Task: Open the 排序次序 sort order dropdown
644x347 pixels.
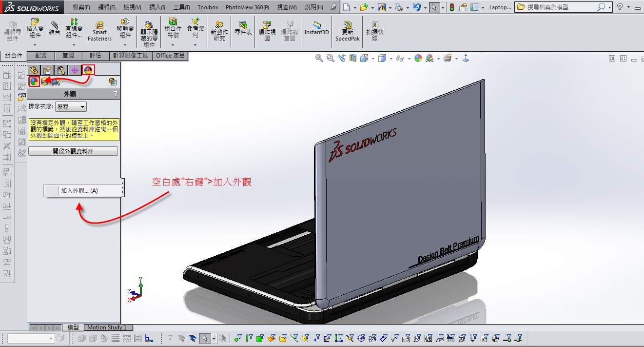Action: coord(71,106)
